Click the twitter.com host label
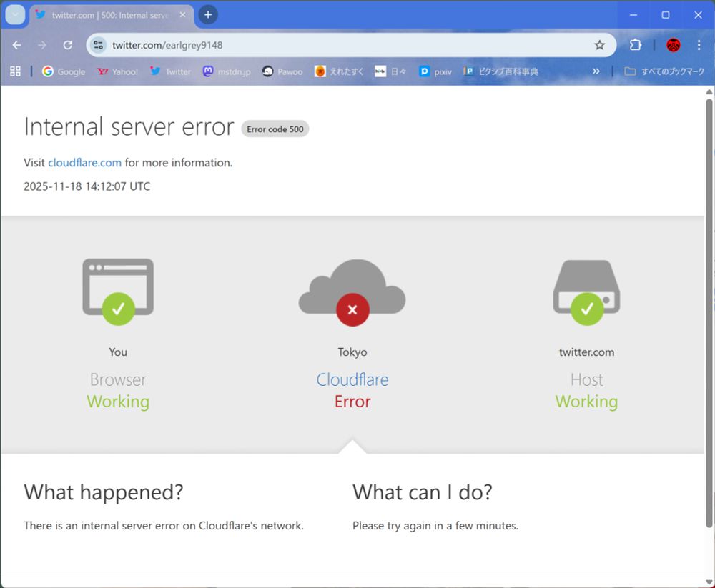The height and width of the screenshot is (588, 715). click(x=586, y=352)
